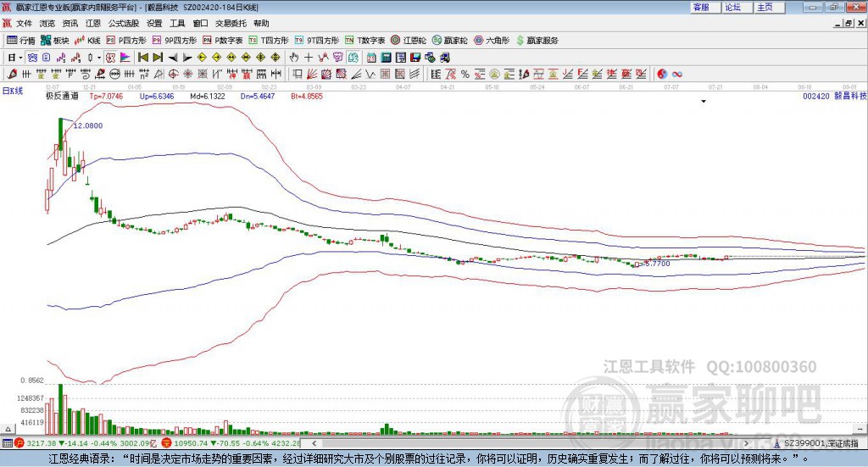This screenshot has width=868, height=467.
Task: Click the horizontal scrollbar track
Action: [x=531, y=443]
